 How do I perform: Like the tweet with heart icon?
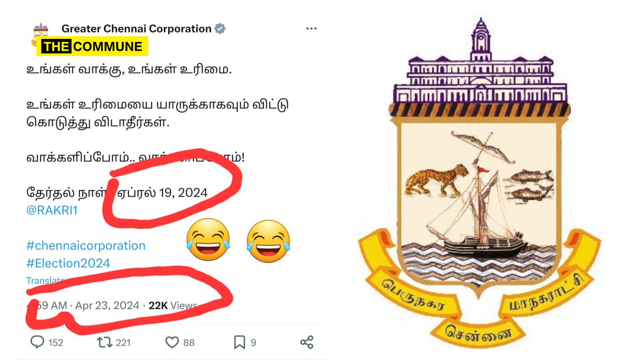[x=172, y=342]
